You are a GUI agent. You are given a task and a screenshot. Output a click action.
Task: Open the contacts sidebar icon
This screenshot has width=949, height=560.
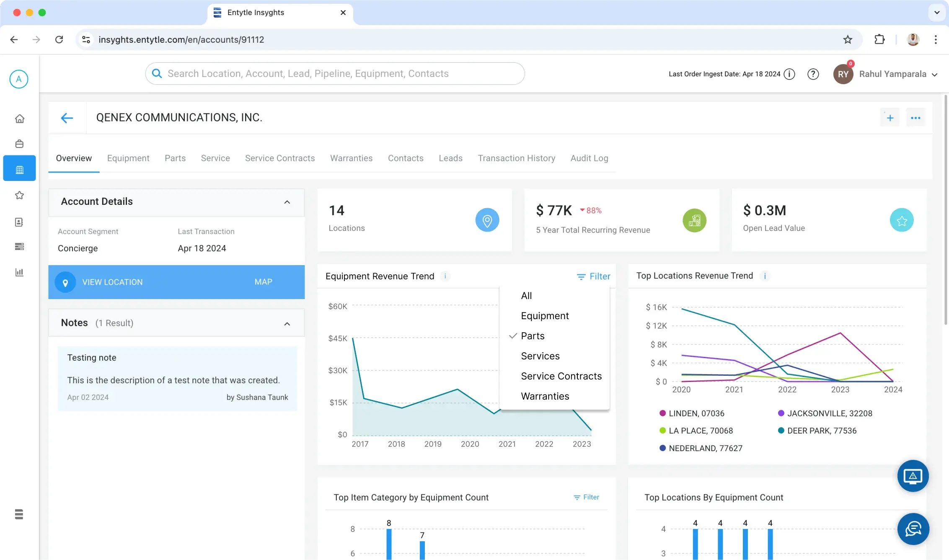(x=19, y=222)
